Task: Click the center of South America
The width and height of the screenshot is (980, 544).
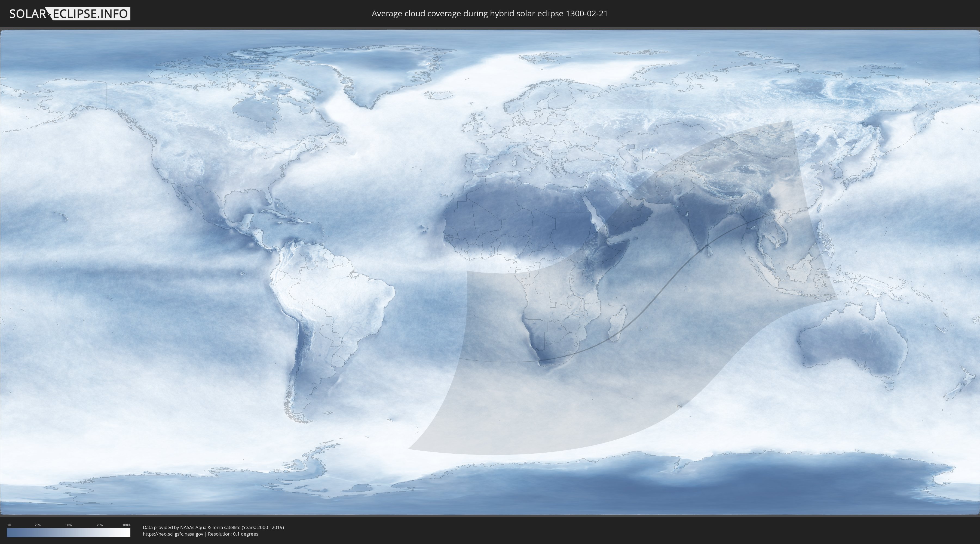Action: coord(327,304)
